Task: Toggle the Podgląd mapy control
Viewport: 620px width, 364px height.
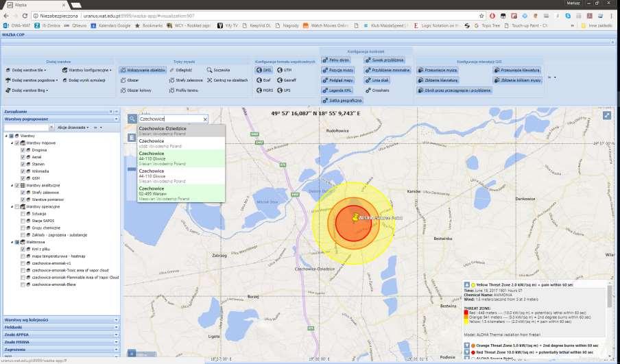Action: point(337,80)
